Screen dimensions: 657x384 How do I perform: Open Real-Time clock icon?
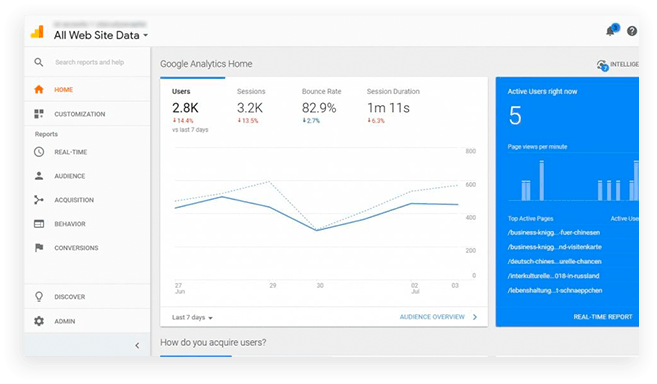coord(39,152)
